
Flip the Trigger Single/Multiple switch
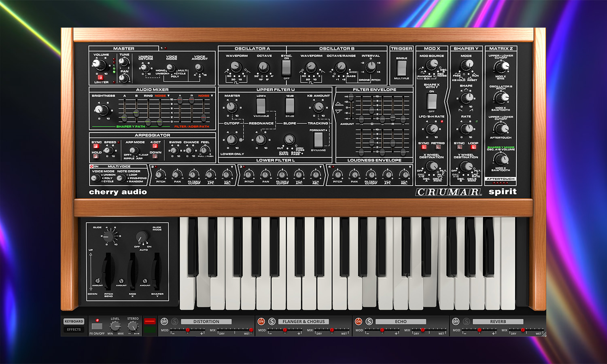(401, 68)
